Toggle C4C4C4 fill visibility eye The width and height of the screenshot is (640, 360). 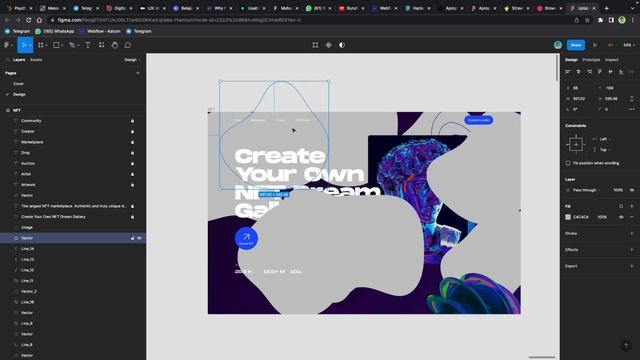pos(621,217)
